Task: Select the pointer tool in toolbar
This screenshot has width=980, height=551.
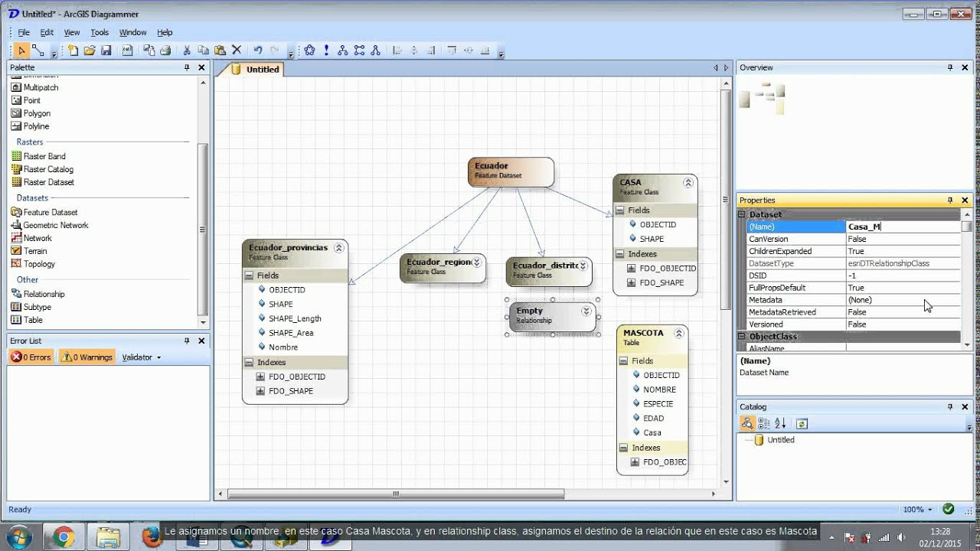Action: 21,51
